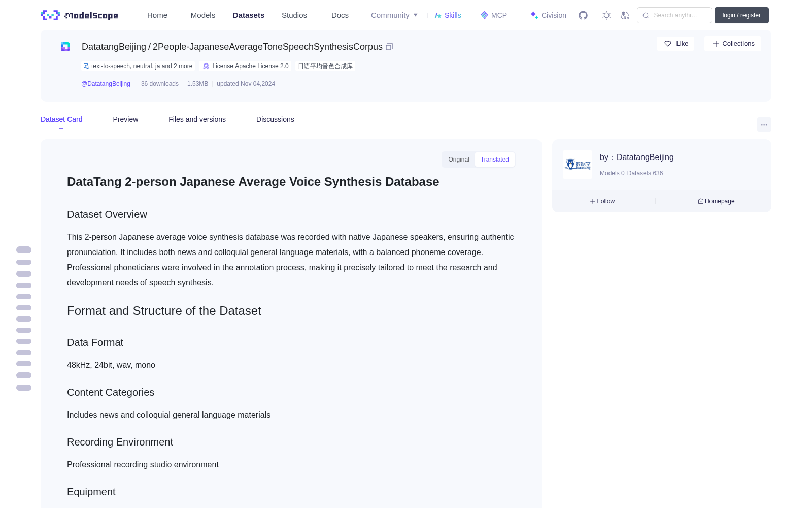812x508 pixels.
Task: Click the DatatangBeijing organization logo thumbnail
Action: pos(578,165)
